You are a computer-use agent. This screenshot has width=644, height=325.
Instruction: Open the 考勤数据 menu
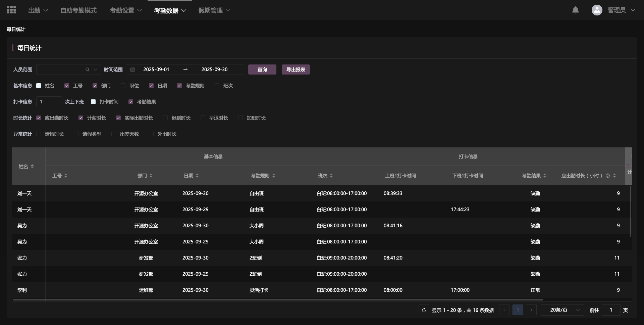click(x=170, y=10)
